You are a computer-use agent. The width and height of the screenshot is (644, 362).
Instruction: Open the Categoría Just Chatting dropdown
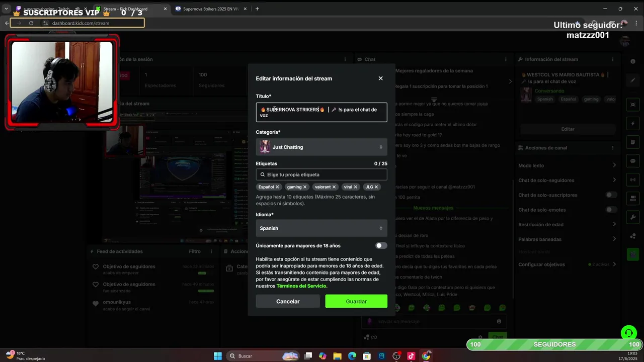click(321, 147)
